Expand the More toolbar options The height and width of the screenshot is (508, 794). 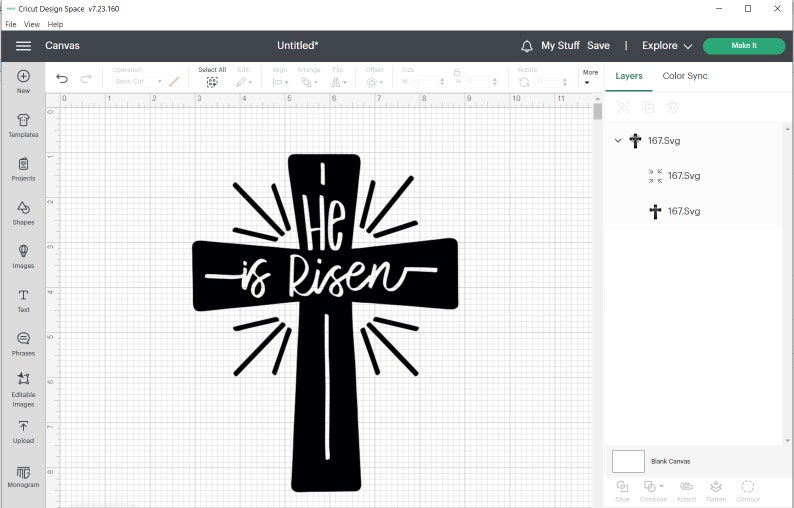[590, 77]
